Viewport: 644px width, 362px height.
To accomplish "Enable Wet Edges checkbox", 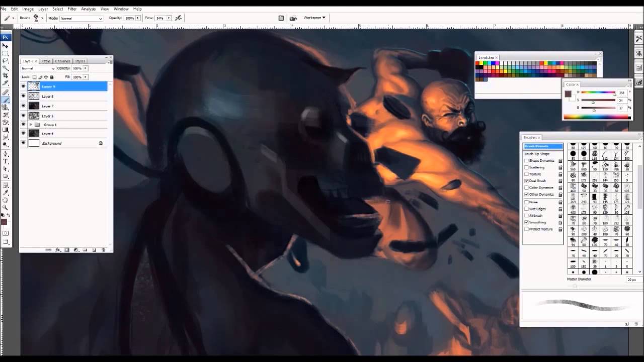I will point(526,209).
